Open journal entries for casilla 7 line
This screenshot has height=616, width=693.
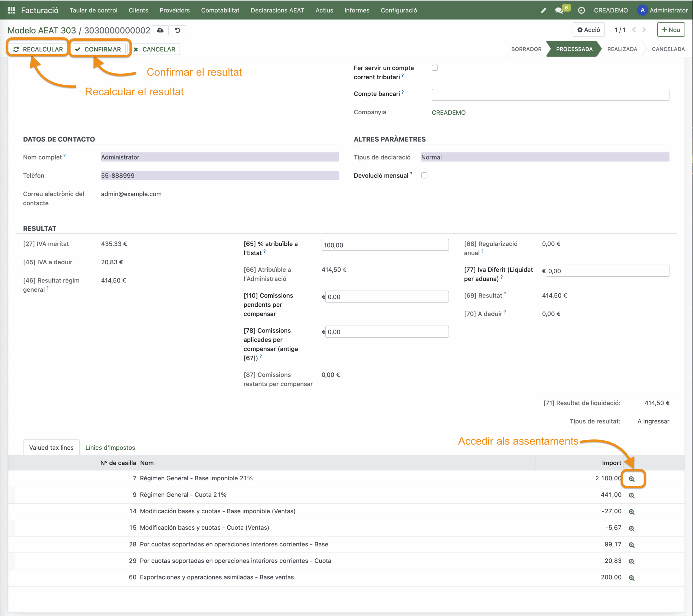click(631, 479)
